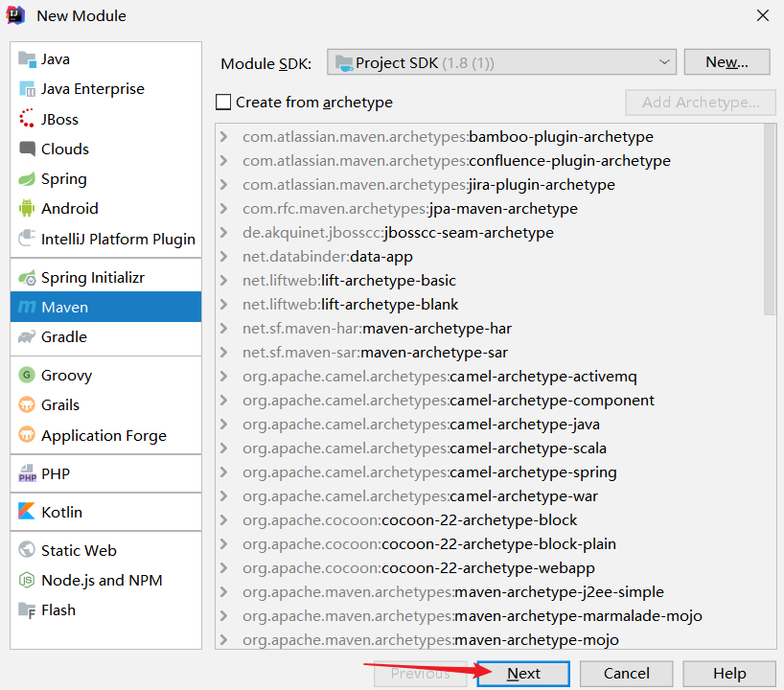Click the archetype list vertical scrollbar
The width and height of the screenshot is (784, 690).
click(770, 220)
